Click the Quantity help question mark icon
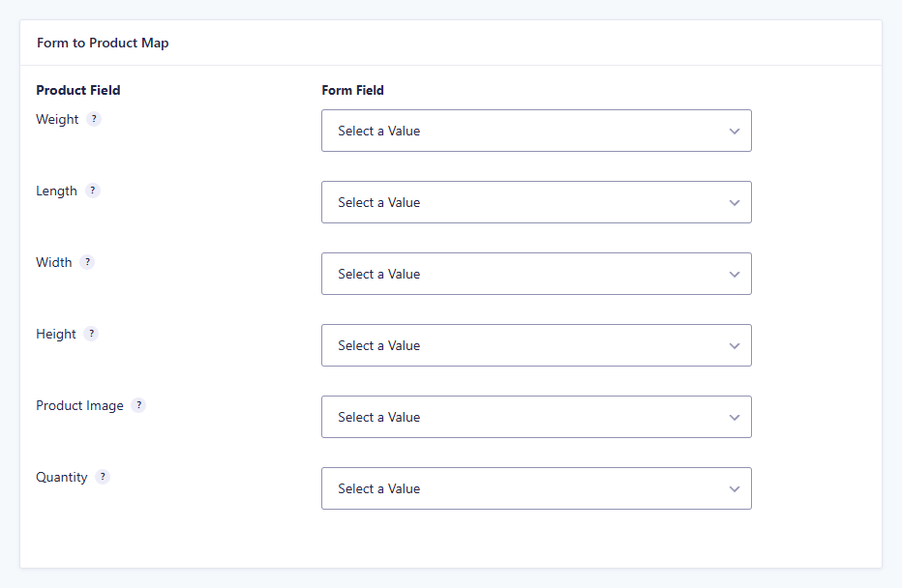Viewport: 902px width, 588px height. coord(103,477)
